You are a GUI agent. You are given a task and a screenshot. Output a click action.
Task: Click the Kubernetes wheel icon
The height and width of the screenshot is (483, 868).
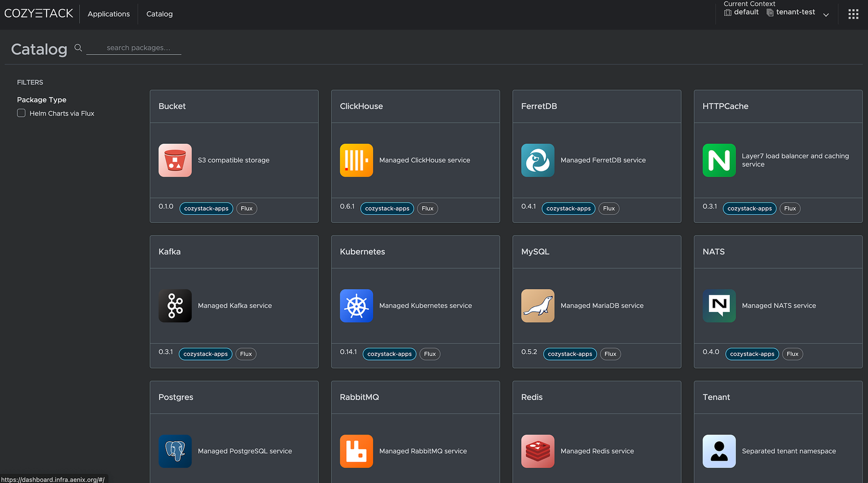pyautogui.click(x=356, y=306)
